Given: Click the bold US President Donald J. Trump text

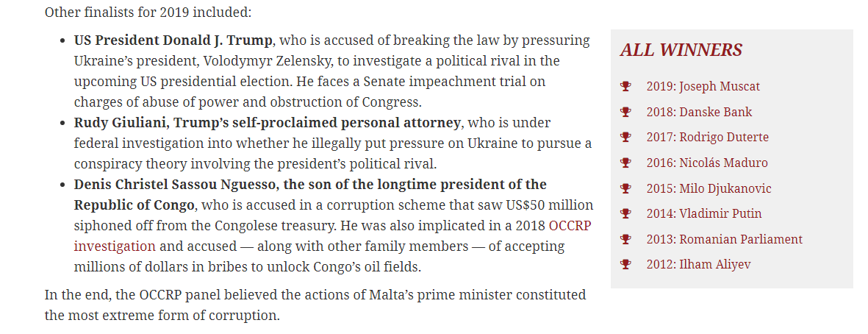Looking at the screenshot, I should point(173,40).
